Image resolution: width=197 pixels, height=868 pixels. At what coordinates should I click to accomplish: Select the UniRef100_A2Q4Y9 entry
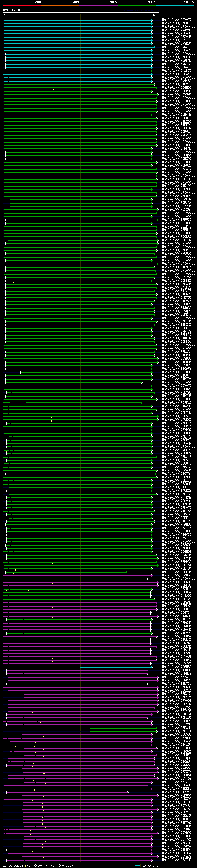(177, 74)
